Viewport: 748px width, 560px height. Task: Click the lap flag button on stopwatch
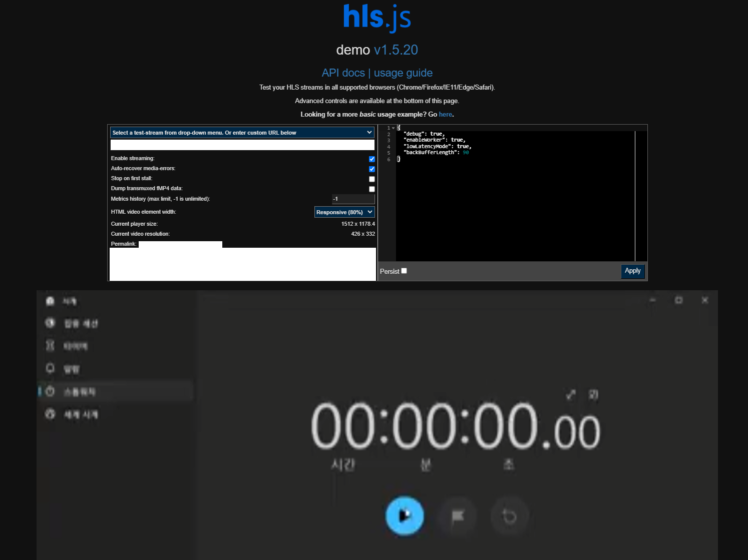point(458,516)
